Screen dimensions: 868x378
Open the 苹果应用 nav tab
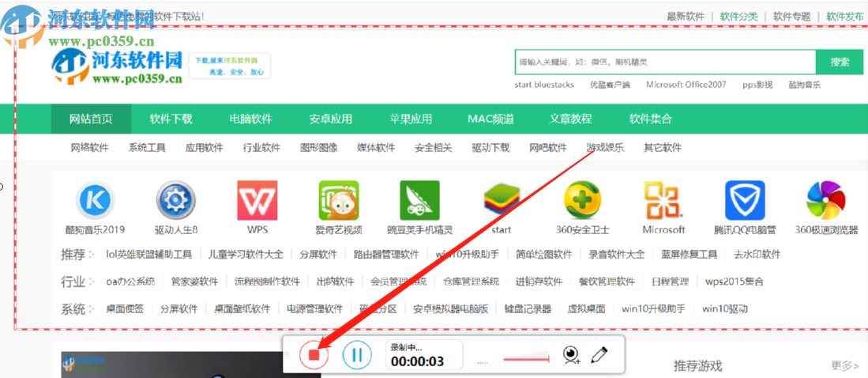click(x=410, y=119)
